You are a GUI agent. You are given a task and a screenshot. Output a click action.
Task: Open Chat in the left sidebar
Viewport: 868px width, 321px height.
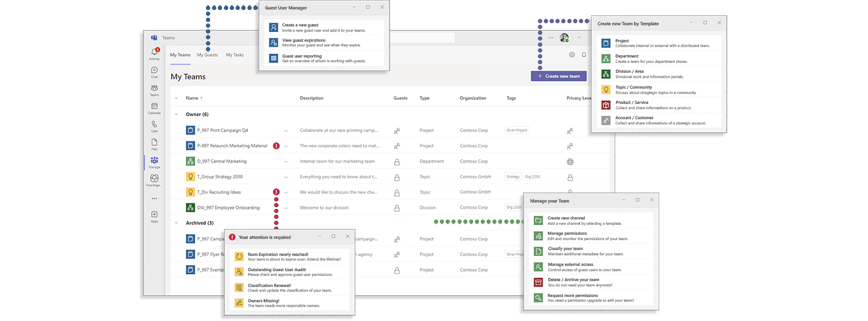(154, 72)
